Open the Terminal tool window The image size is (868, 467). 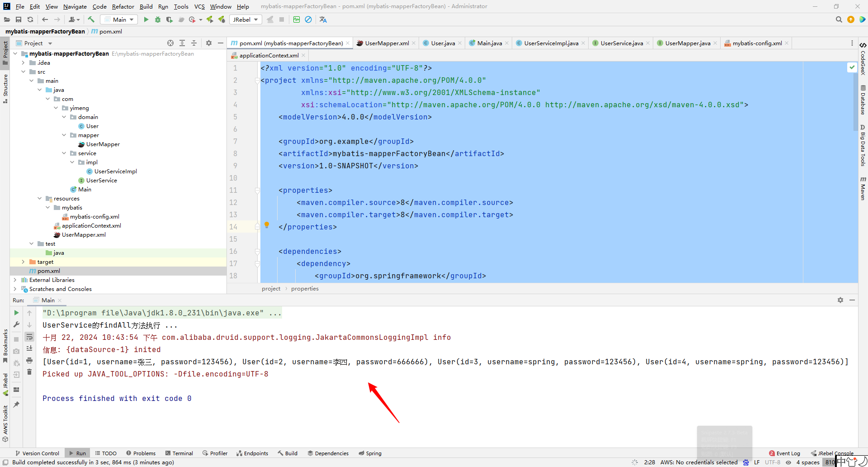tap(179, 453)
